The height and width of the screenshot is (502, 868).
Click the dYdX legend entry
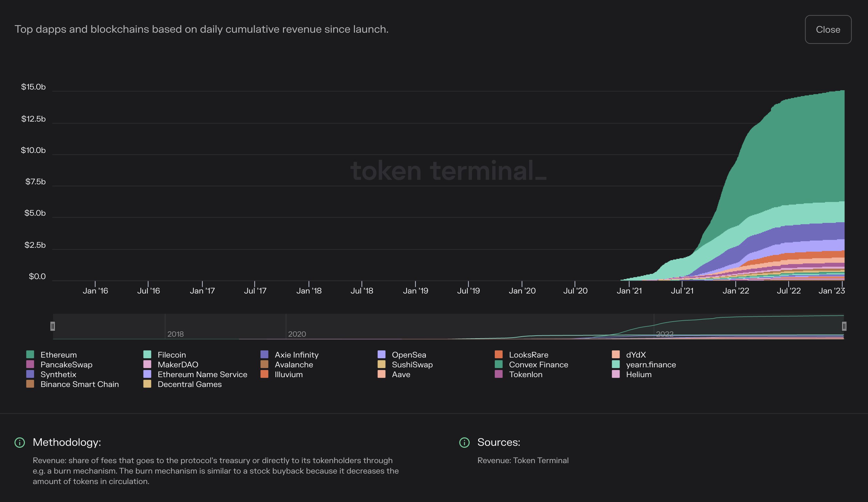click(x=636, y=355)
